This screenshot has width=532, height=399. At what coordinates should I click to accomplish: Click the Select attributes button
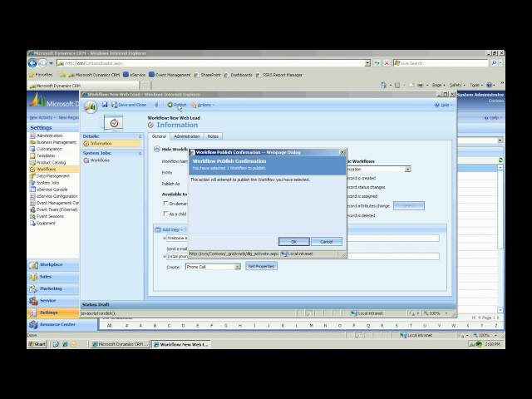coord(408,205)
